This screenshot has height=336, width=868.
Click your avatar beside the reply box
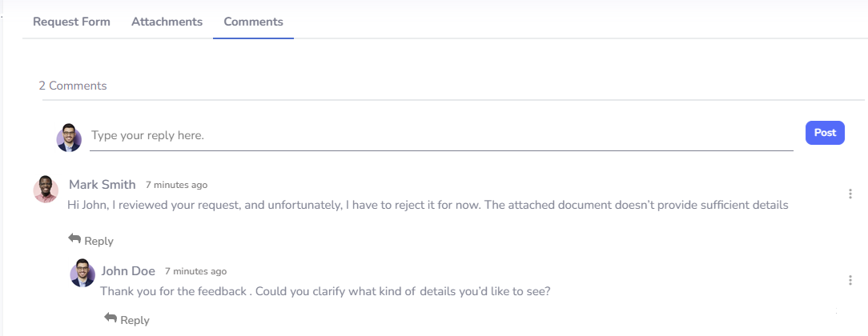[69, 137]
